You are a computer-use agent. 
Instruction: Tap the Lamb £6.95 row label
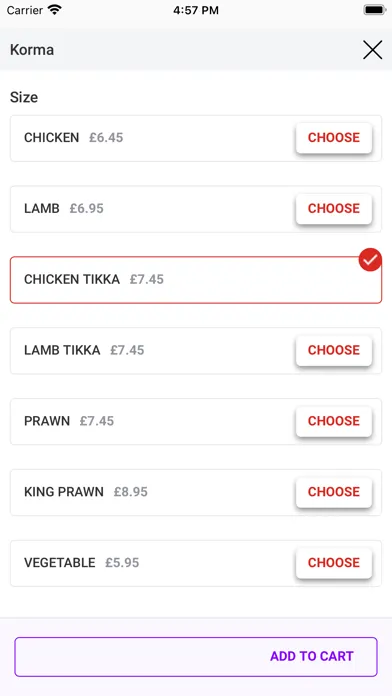pos(64,209)
